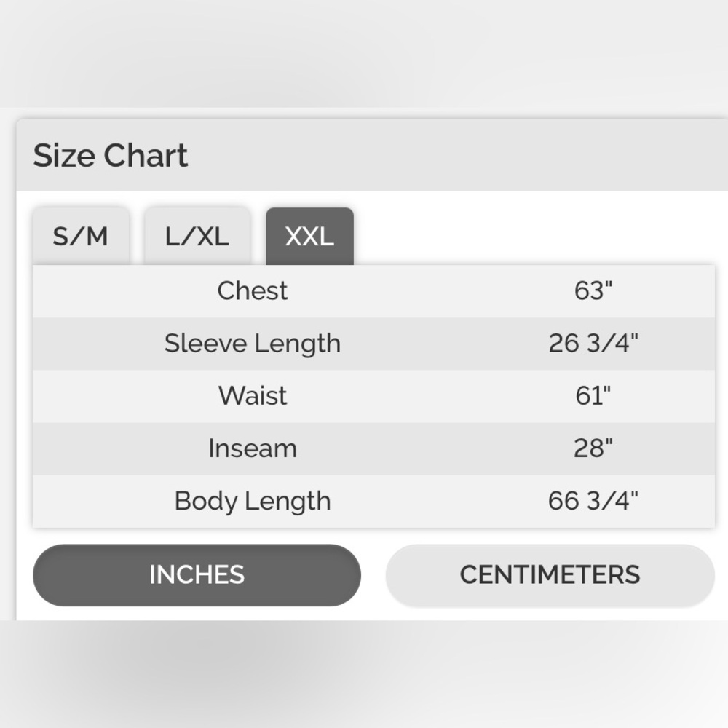
Task: Switch to the S/M size tab
Action: tap(81, 237)
